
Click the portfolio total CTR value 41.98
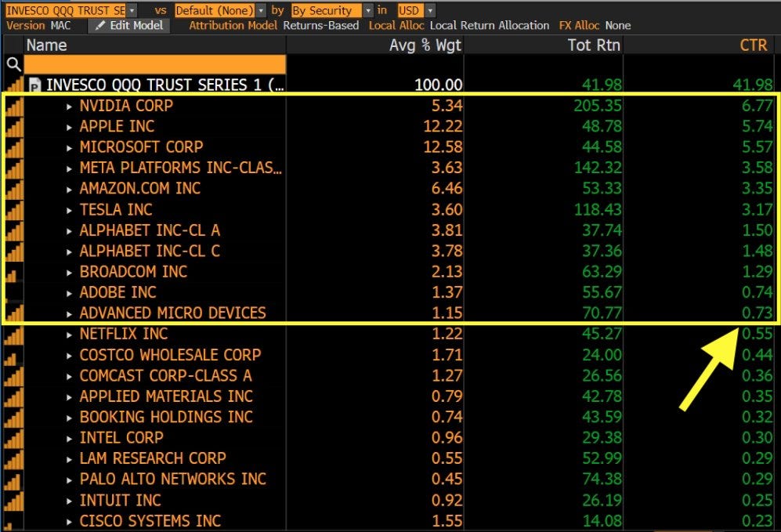753,85
